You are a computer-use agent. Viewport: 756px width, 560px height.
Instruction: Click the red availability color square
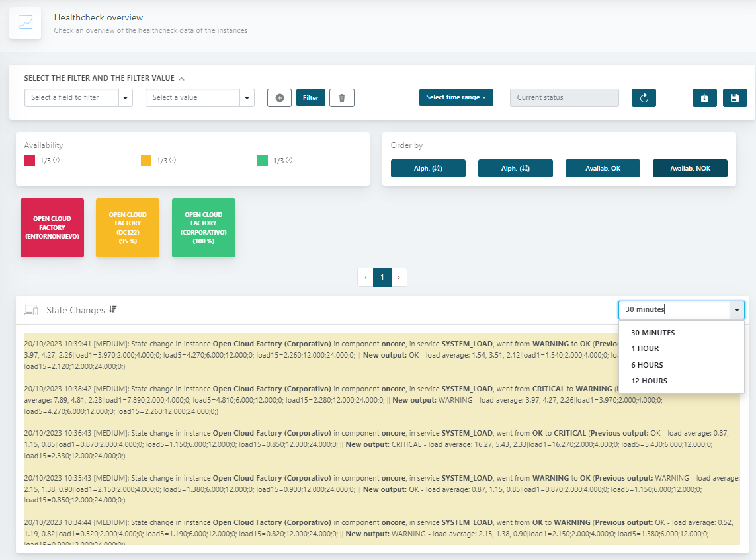coord(30,161)
